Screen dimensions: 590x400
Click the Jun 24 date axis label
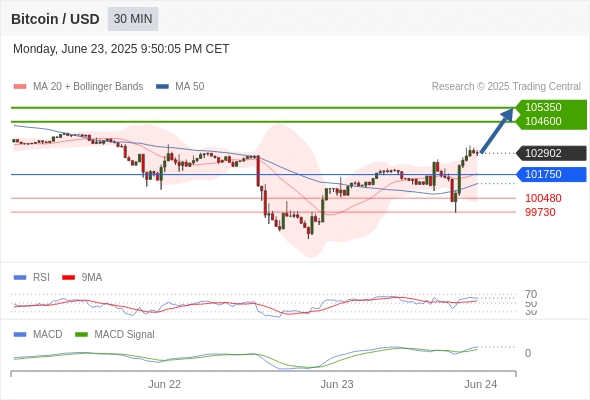tap(481, 384)
